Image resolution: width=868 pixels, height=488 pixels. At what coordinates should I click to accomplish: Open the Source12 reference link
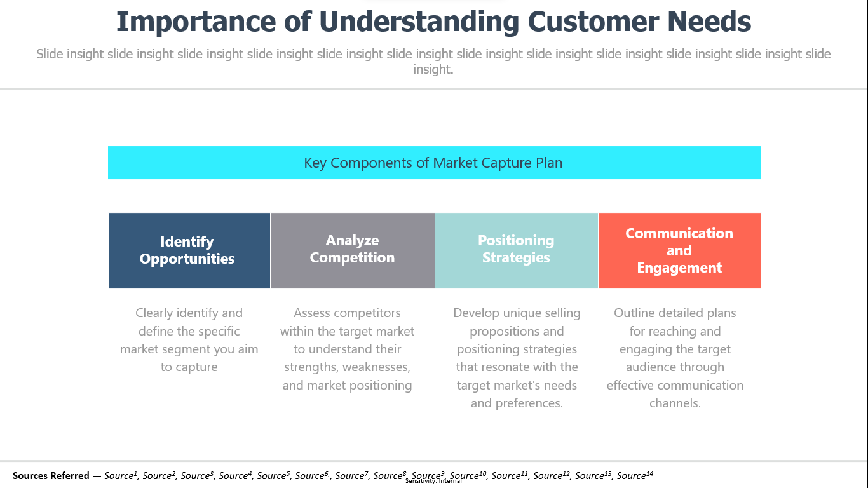pyautogui.click(x=552, y=475)
